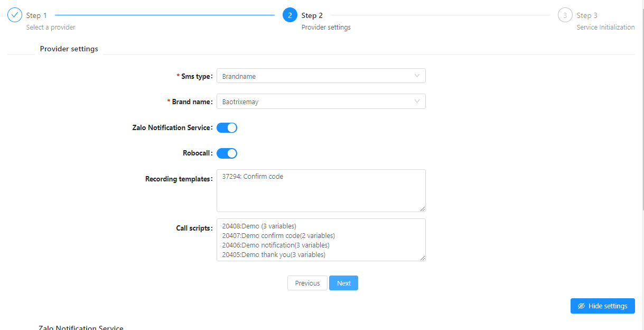Screen dimensions: 644x330
Task: Click the eye-slash icon on Hide settings
Action: click(582, 306)
